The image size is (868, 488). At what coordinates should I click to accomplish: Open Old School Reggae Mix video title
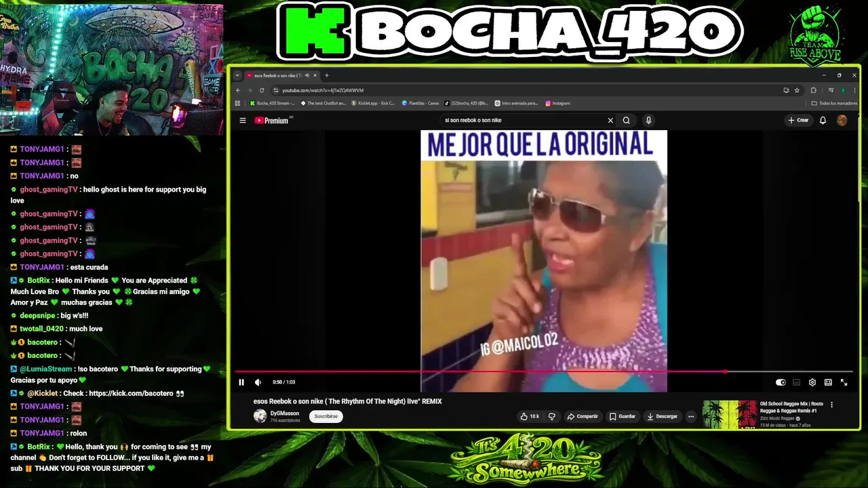coord(791,407)
